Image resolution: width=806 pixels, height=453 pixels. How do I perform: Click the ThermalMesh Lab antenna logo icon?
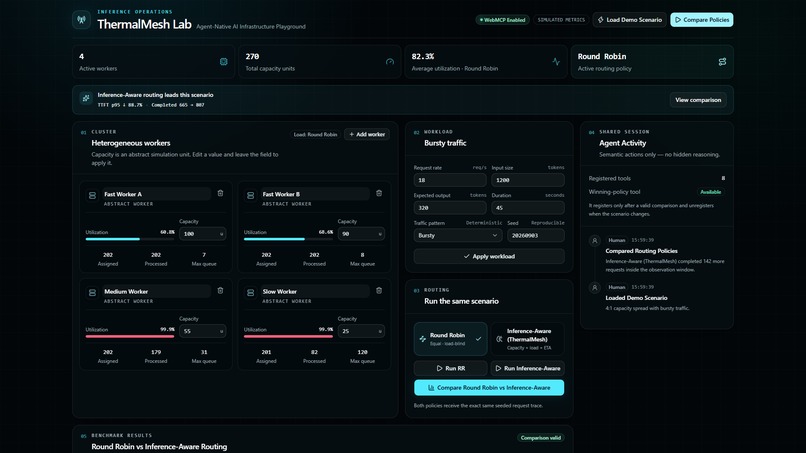(x=81, y=20)
